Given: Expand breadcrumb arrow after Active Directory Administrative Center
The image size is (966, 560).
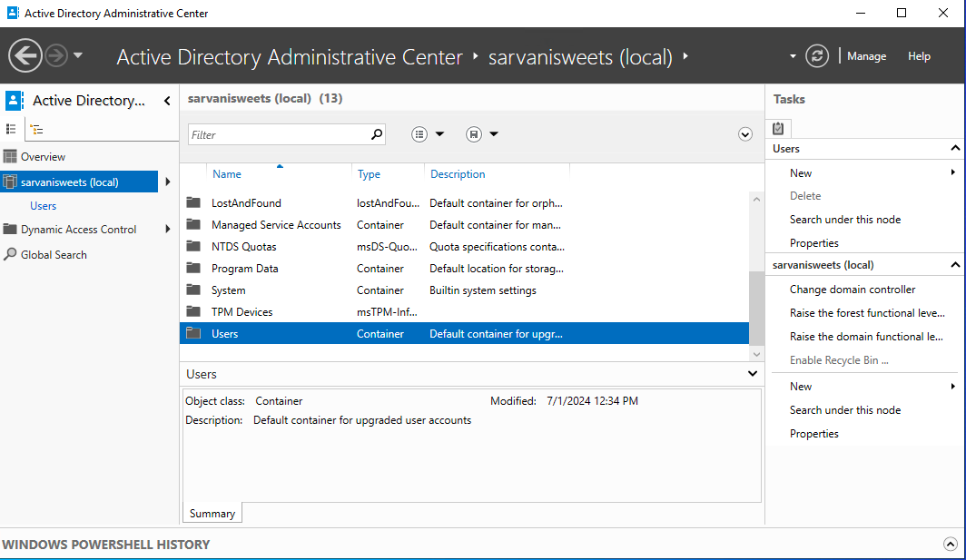Looking at the screenshot, I should click(475, 56).
